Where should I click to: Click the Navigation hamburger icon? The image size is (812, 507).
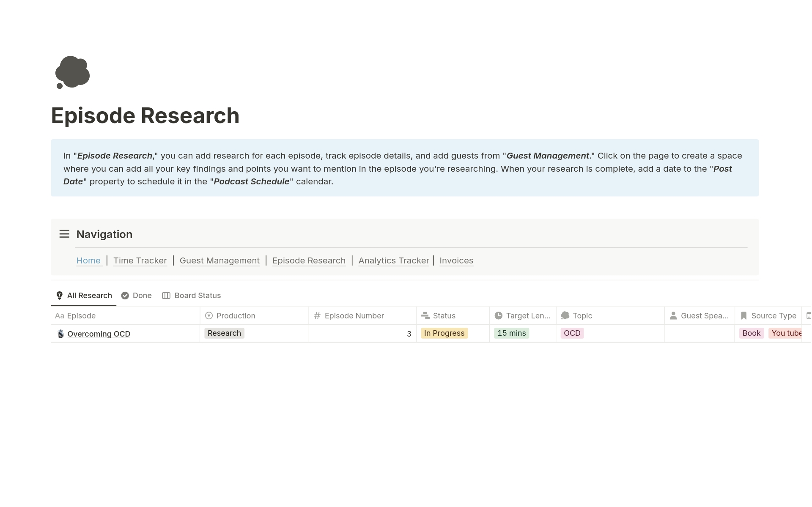tap(64, 234)
